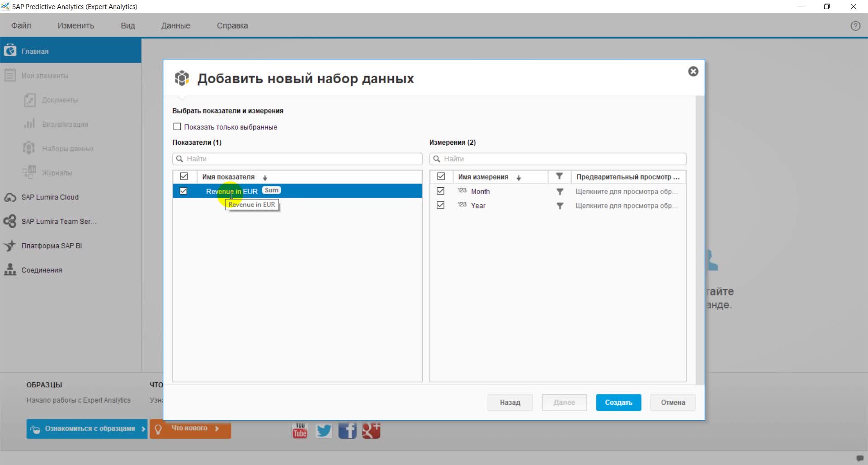Open the Google Plus social icon
Screen dimensions: 868x465
pyautogui.click(x=371, y=431)
